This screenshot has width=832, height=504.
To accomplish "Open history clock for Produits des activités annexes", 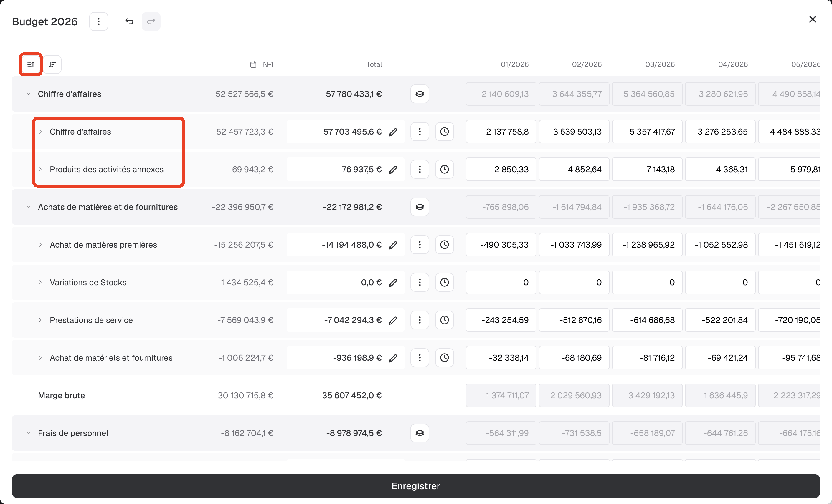I will pyautogui.click(x=444, y=169).
